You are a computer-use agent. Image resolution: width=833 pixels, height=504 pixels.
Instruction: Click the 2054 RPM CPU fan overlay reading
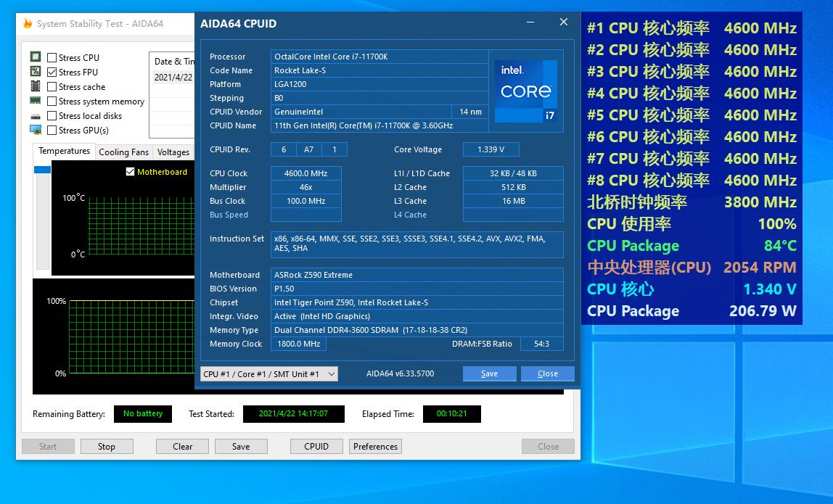pyautogui.click(x=692, y=267)
